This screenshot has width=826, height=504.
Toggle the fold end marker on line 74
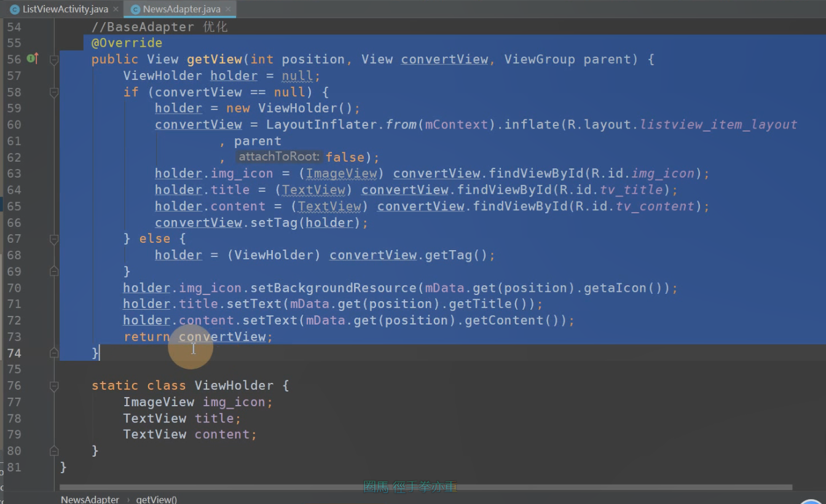(x=54, y=353)
